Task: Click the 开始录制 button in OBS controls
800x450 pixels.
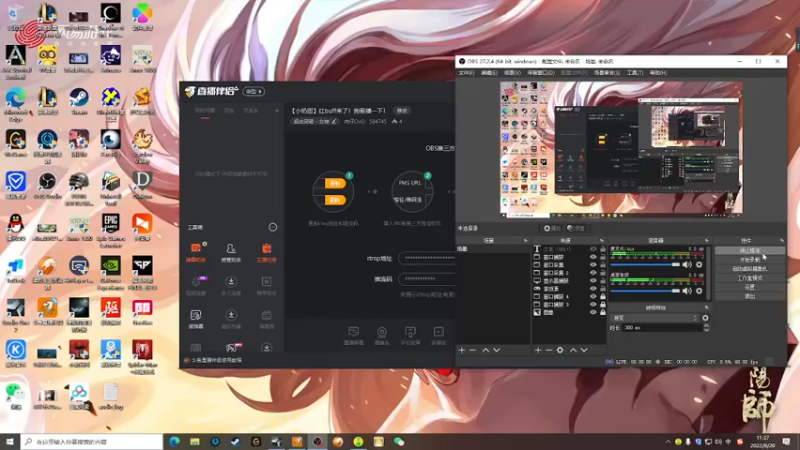Action: 749,260
